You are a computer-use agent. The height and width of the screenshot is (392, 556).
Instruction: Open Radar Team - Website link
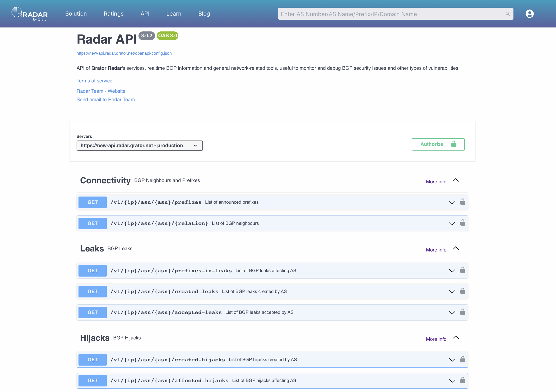pos(101,91)
